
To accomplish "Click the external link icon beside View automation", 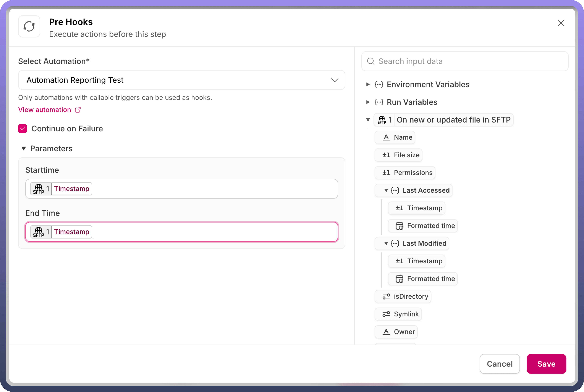I will 78,110.
